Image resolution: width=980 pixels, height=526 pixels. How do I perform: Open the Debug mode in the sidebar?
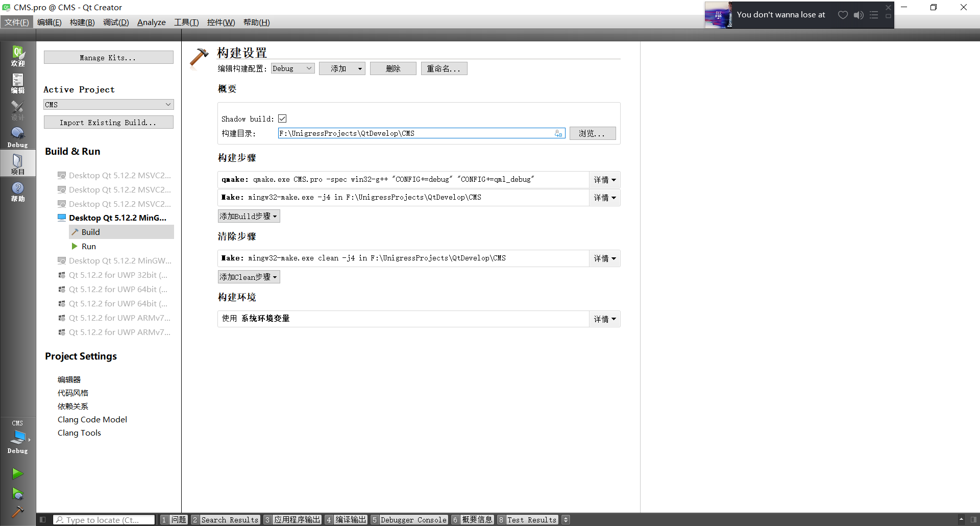[x=18, y=134]
